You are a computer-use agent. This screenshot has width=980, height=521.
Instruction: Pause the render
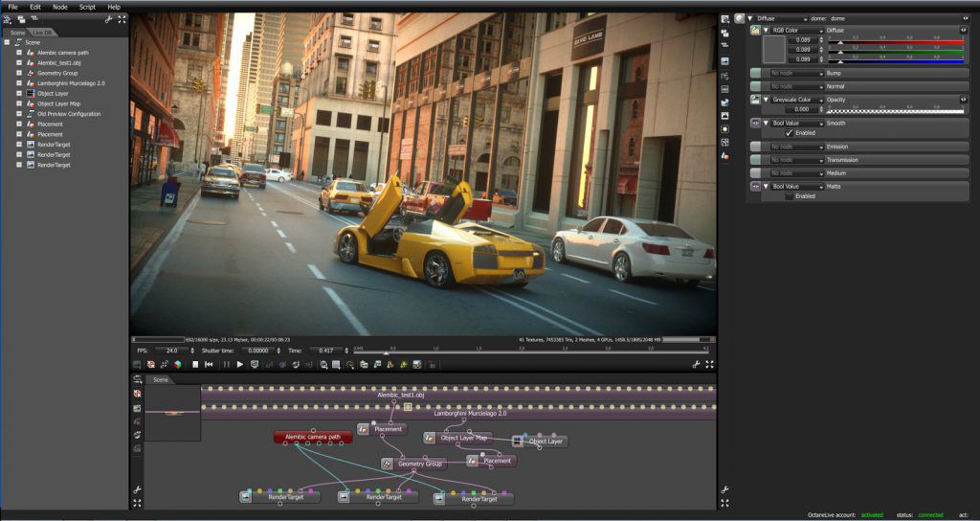[x=226, y=364]
